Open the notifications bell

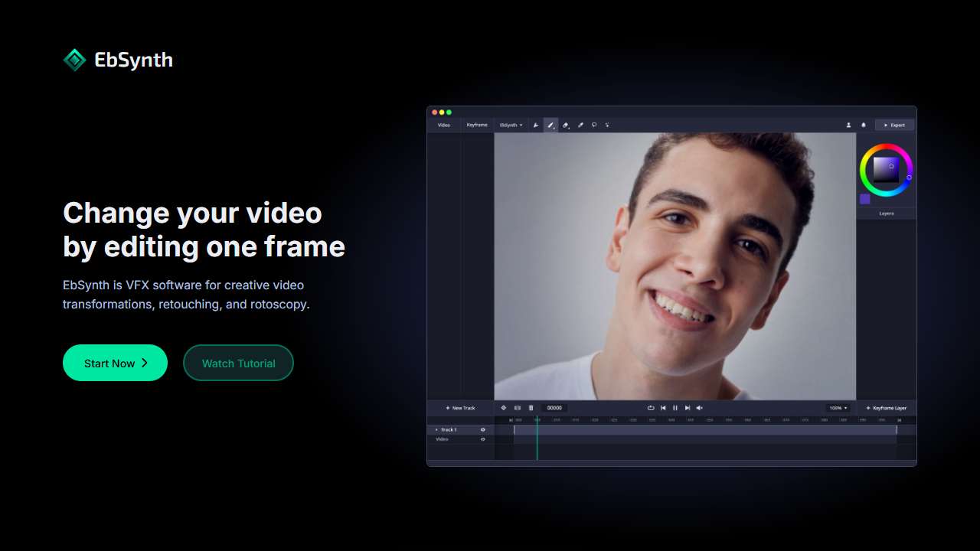(x=864, y=125)
